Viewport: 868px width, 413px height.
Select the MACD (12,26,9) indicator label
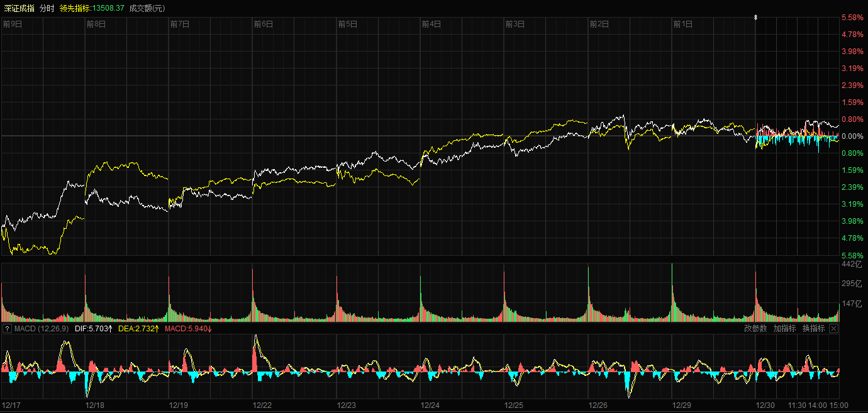[42, 328]
